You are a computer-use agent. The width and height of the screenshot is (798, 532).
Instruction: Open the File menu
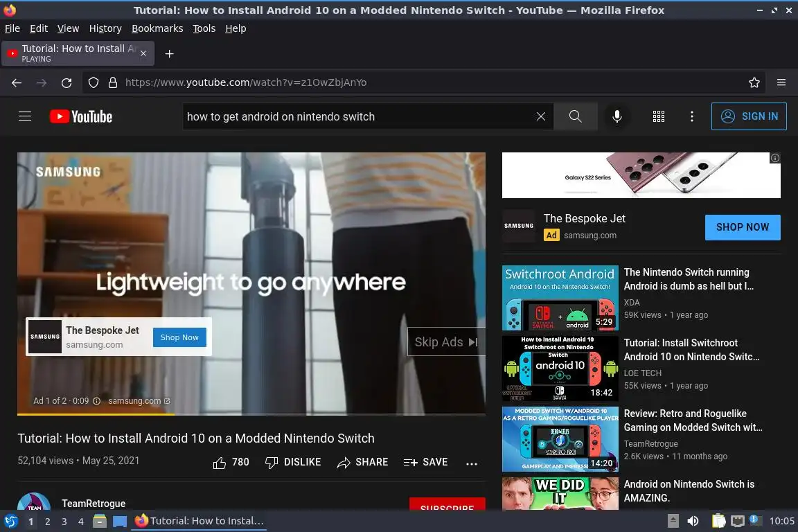click(12, 28)
